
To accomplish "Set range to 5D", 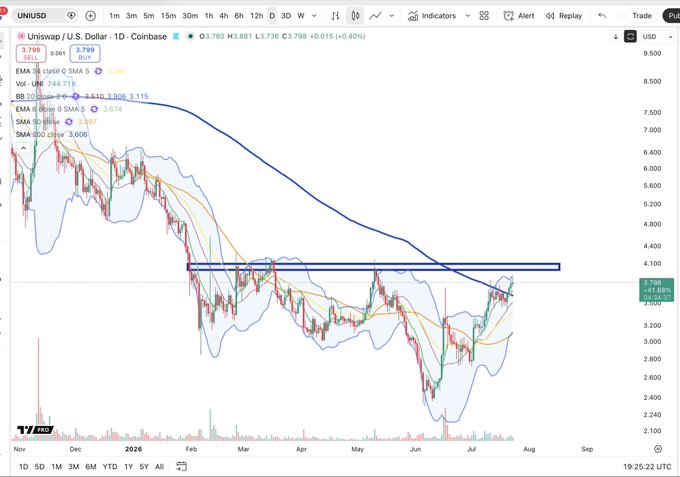I will [39, 467].
